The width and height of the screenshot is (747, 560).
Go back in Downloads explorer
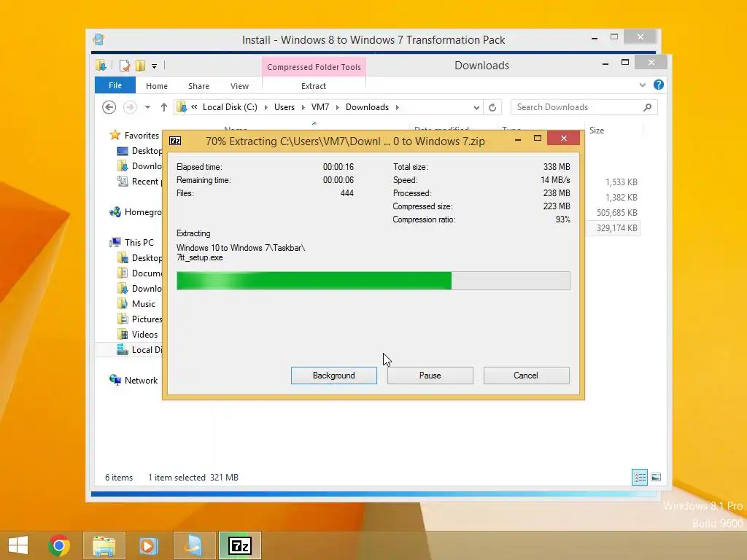click(x=109, y=107)
